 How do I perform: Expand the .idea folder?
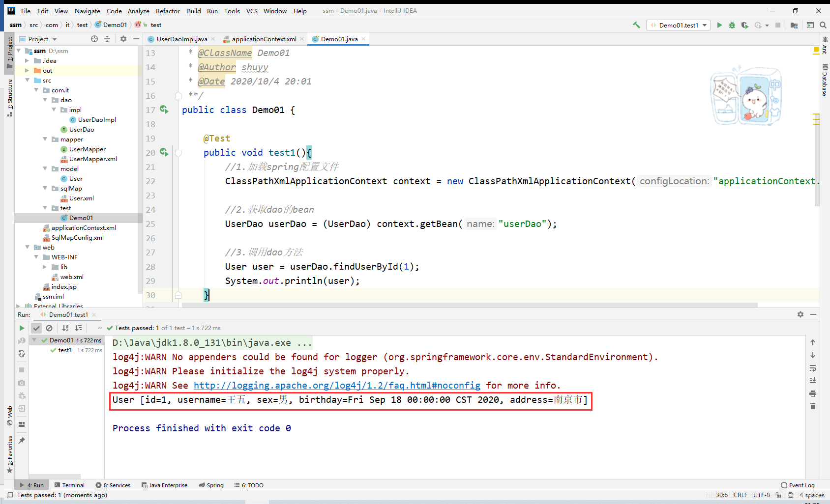[27, 60]
